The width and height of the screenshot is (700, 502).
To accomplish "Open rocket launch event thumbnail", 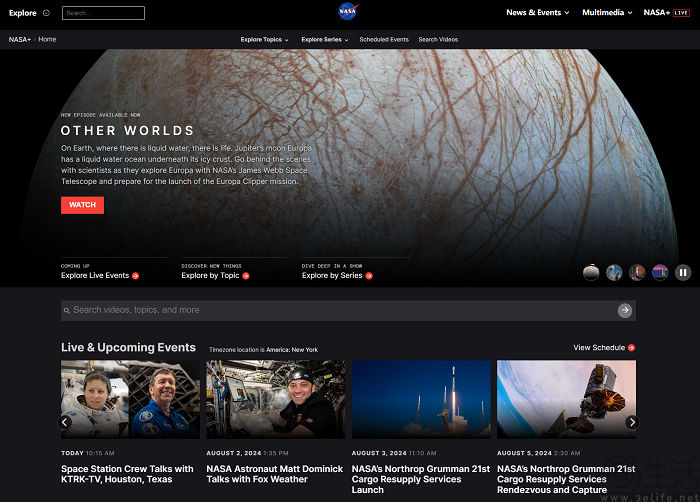I will point(421,399).
